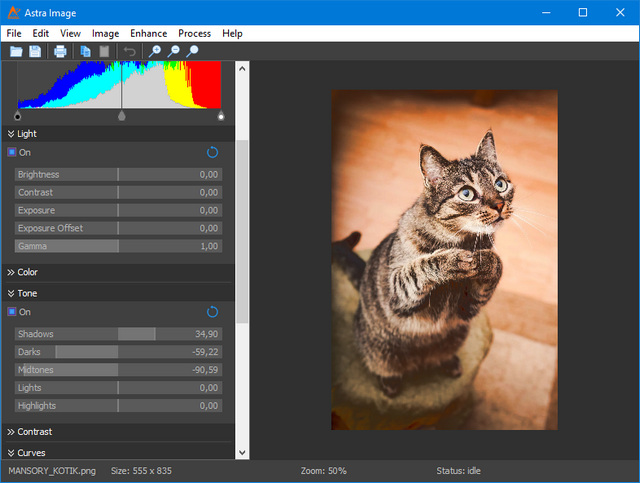Click the Save floppy disk icon
This screenshot has height=483, width=640.
pos(35,51)
